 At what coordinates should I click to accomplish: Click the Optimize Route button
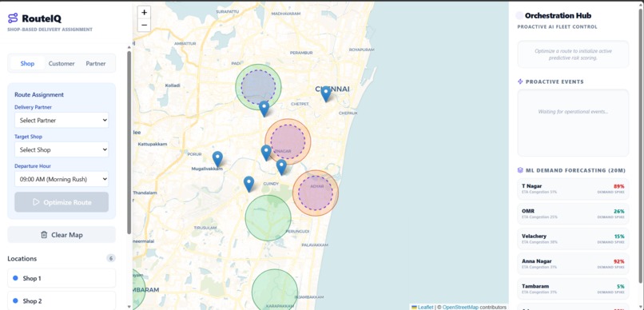62,202
